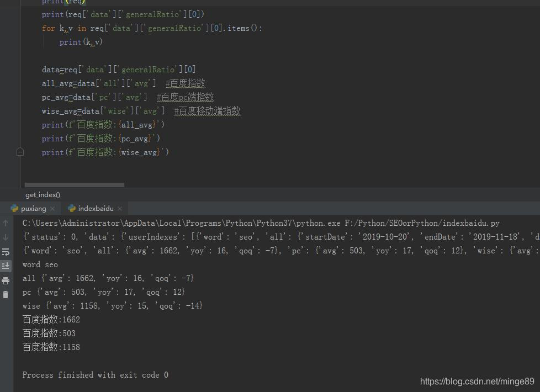The height and width of the screenshot is (392, 540).
Task: Click the '#百度pc端指数' comment
Action: point(186,97)
